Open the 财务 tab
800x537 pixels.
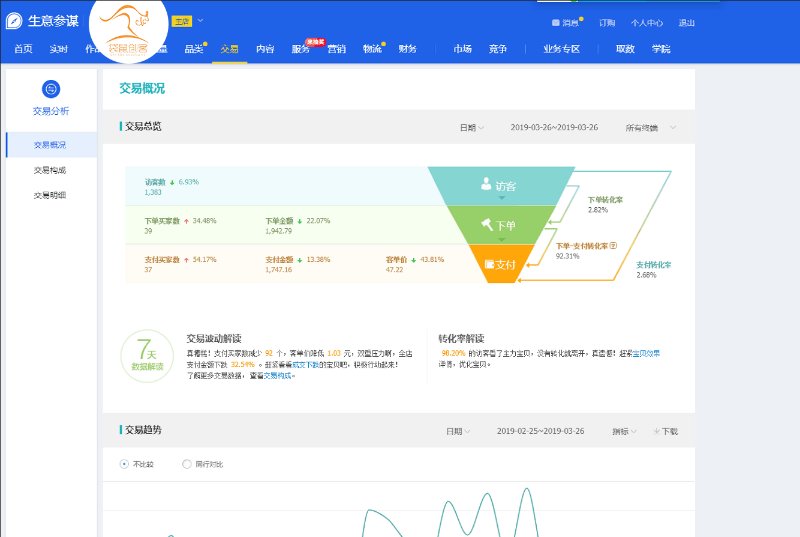pos(408,49)
